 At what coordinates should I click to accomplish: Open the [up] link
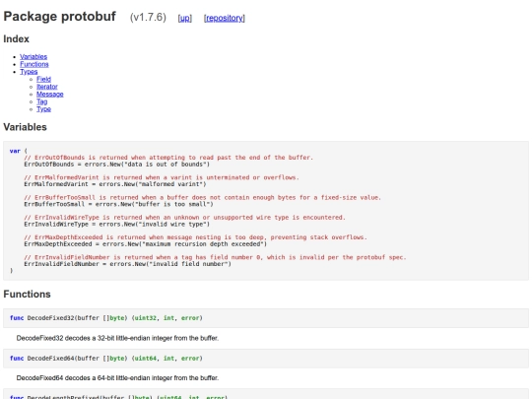click(x=185, y=18)
